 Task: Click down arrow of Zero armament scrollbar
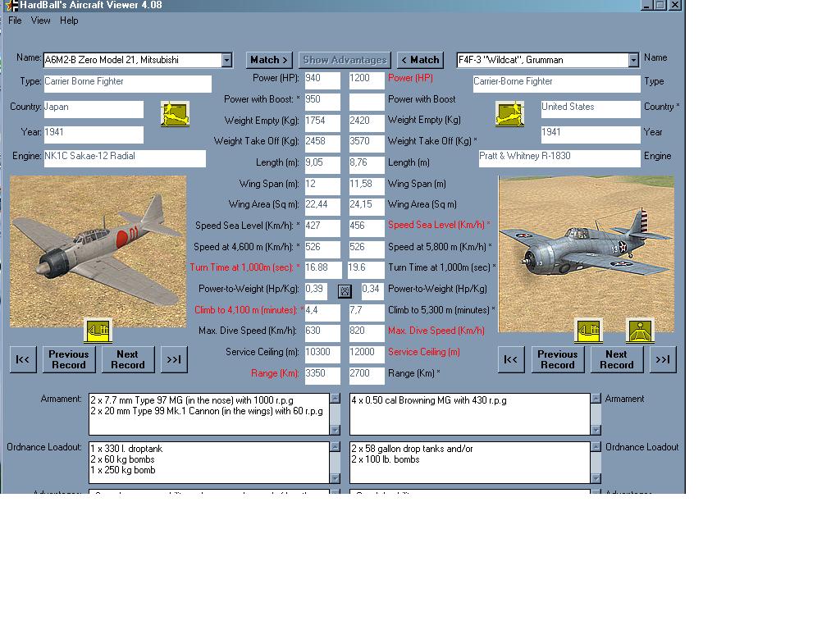coord(336,430)
